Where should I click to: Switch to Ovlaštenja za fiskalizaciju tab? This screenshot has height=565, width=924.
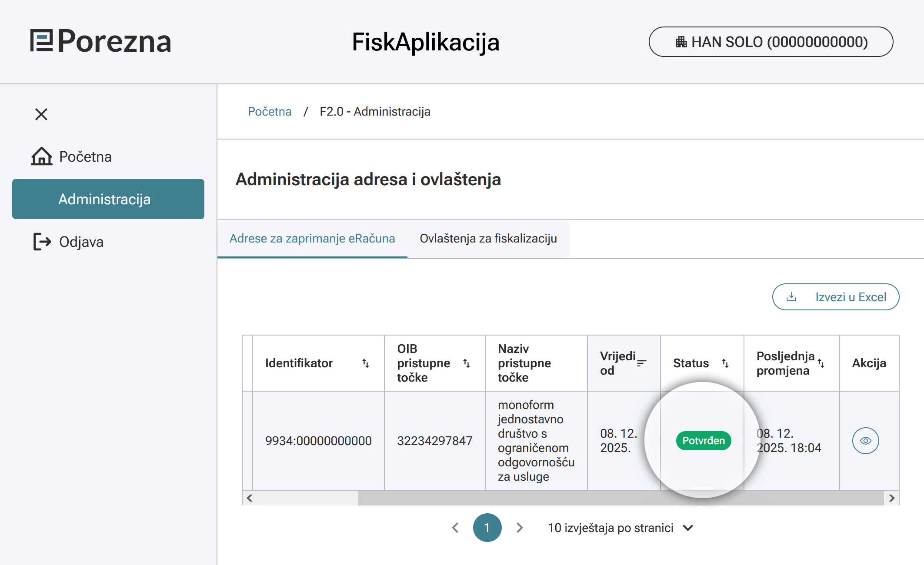[x=488, y=239]
